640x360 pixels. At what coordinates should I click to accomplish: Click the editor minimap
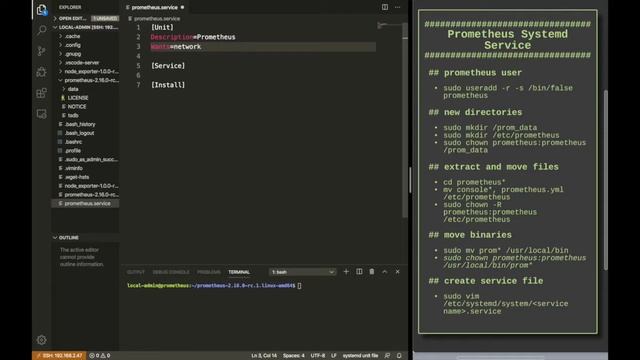(x=389, y=26)
